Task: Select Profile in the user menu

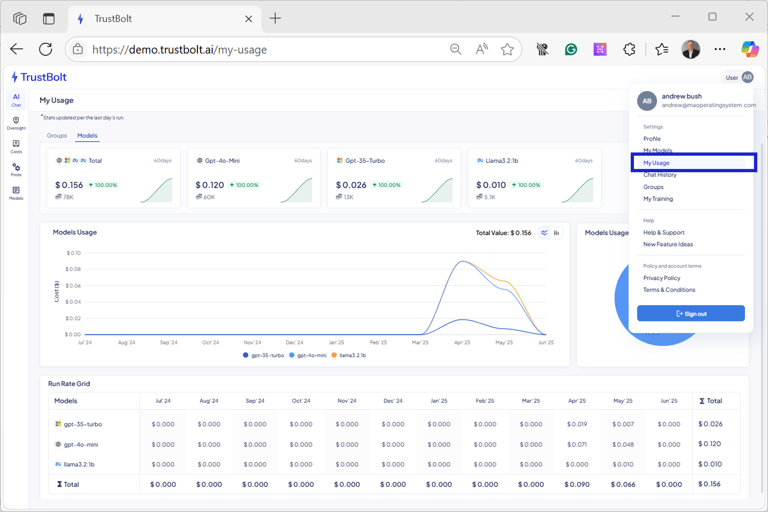Action: click(652, 139)
